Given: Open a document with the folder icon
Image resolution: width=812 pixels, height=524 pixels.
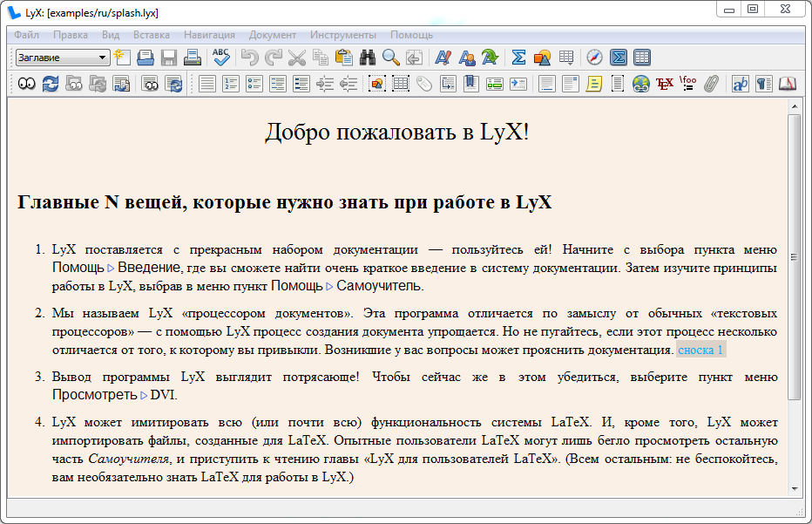Looking at the screenshot, I should [x=145, y=58].
